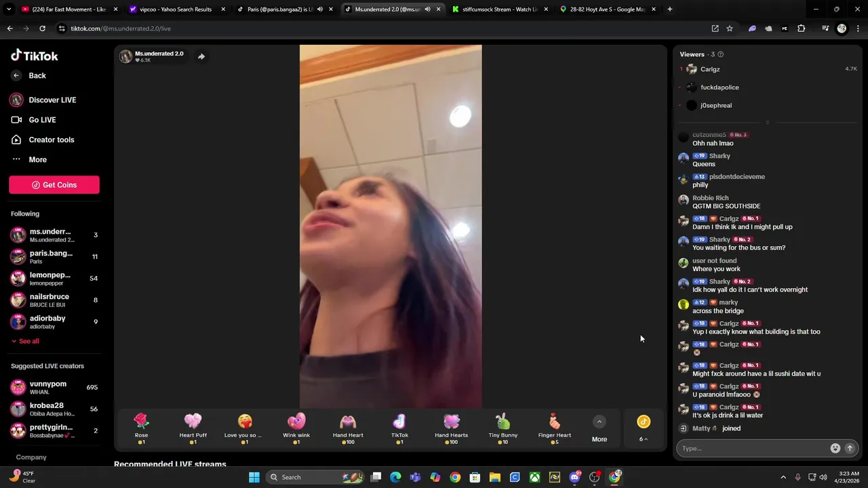This screenshot has height=488, width=868.
Task: Click the taskbar Search box
Action: tap(316, 477)
